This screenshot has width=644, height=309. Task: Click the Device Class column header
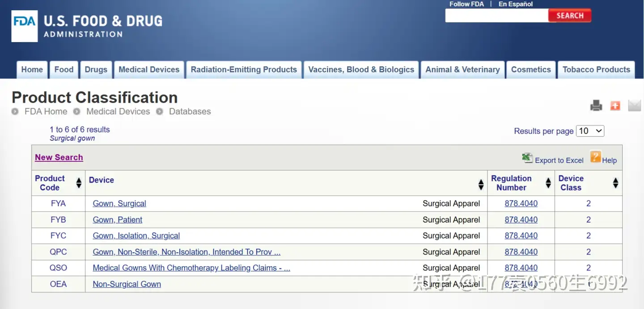[571, 183]
